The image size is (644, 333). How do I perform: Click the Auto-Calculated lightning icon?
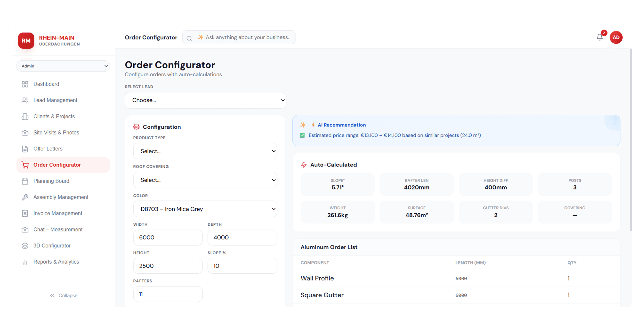(x=304, y=165)
